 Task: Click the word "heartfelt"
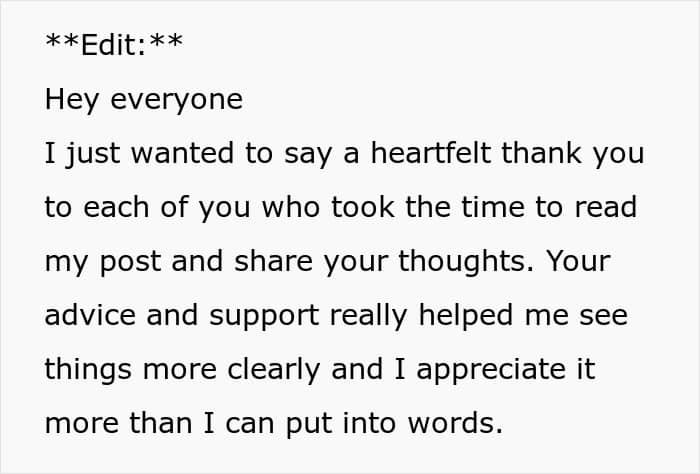(x=431, y=153)
